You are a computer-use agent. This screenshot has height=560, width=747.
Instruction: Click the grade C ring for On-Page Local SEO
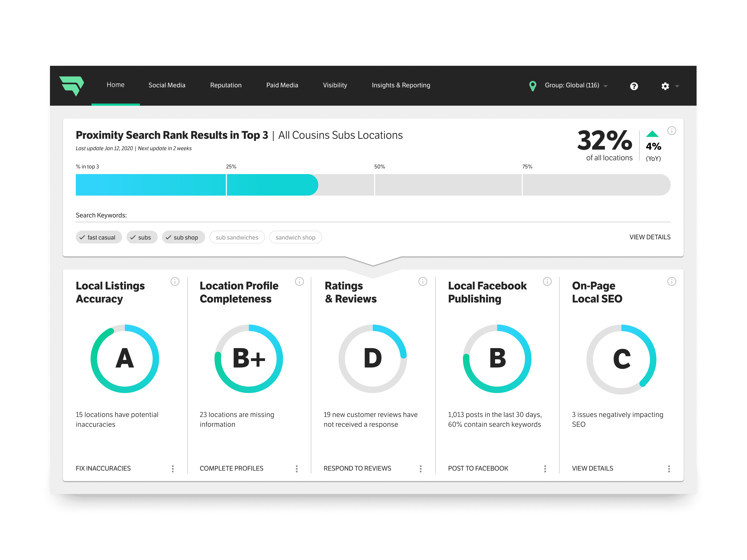click(x=621, y=359)
